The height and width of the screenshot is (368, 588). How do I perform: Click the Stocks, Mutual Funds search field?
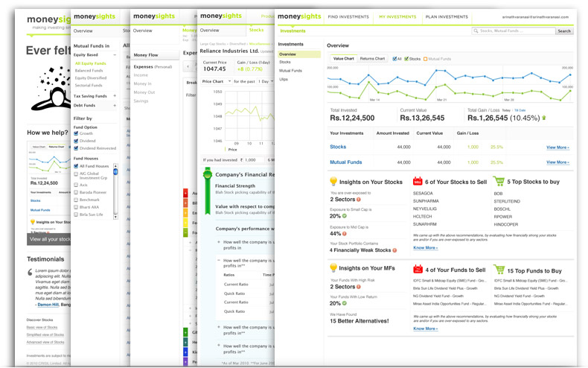(x=514, y=31)
